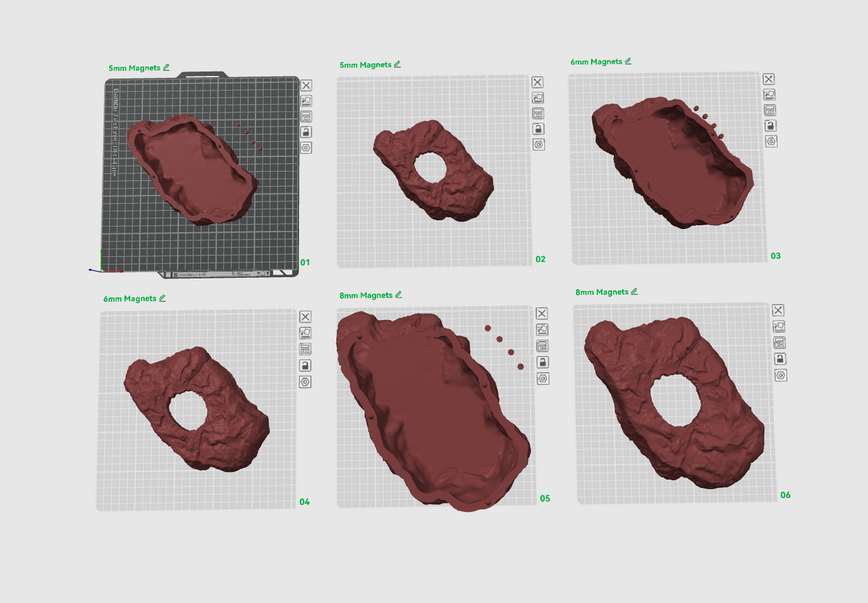Click the rename pencil above plate 01
The height and width of the screenshot is (603, 868).
(x=166, y=67)
